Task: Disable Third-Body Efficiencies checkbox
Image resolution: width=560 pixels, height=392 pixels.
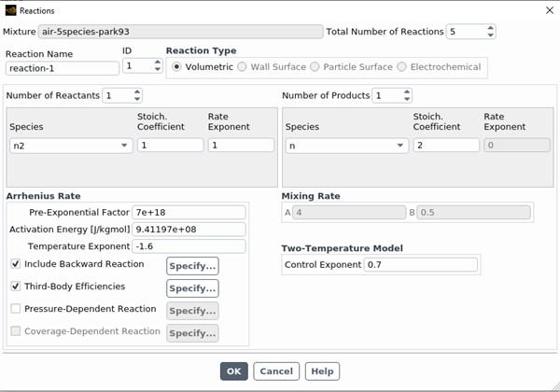Action: [x=15, y=287]
